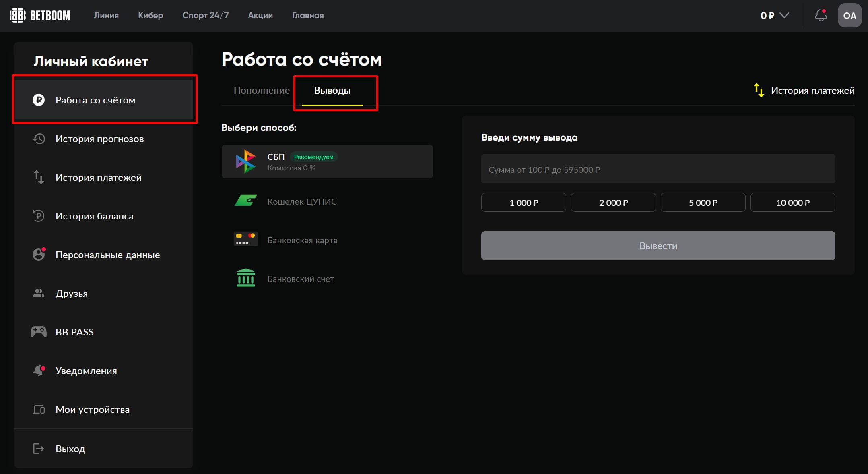Click the СБП colorful logo icon
Image resolution: width=868 pixels, height=474 pixels.
click(x=245, y=161)
